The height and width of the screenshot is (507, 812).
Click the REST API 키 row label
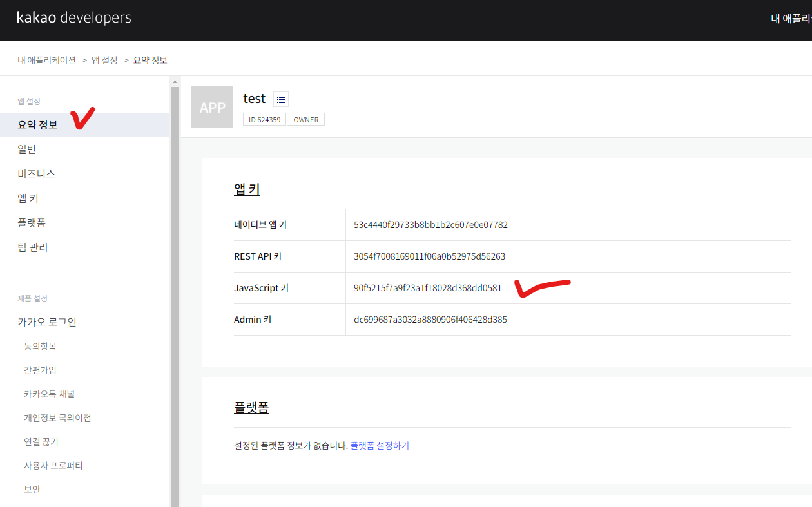click(258, 256)
